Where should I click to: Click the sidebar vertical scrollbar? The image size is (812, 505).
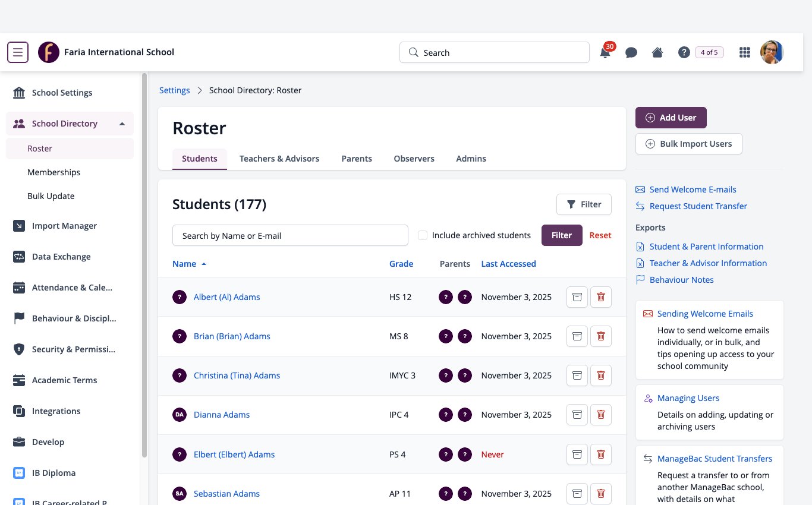point(144,264)
